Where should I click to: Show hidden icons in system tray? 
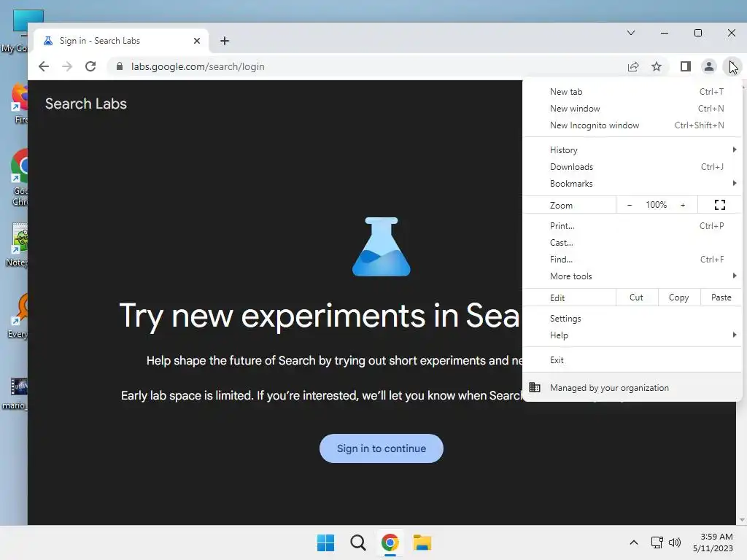click(x=634, y=542)
